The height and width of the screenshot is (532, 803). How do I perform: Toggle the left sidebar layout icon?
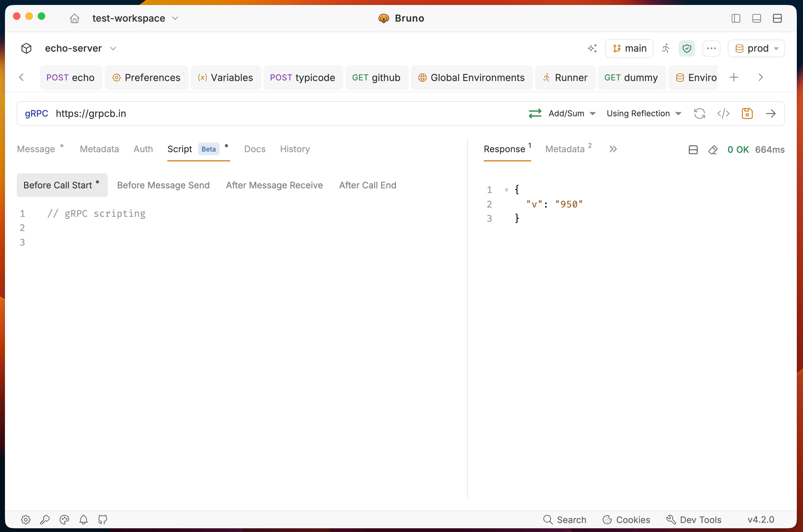pos(736,18)
